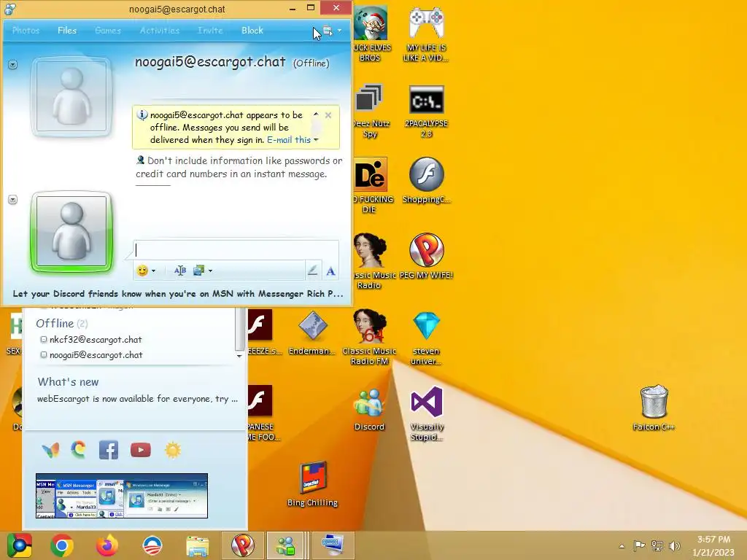Click the contact list scroll down arrow
Image resolution: width=747 pixels, height=560 pixels.
[x=239, y=356]
